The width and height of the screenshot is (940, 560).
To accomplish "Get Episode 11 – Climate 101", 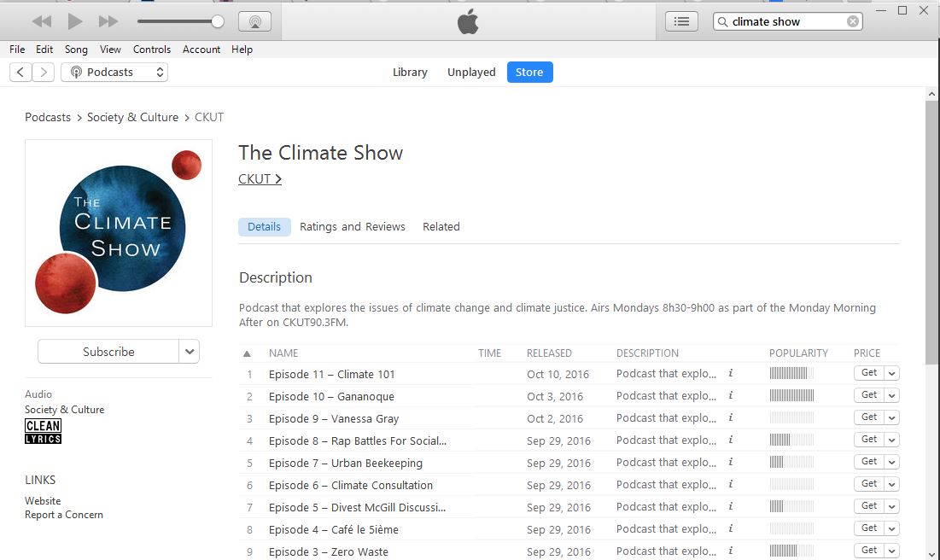I will pos(868,373).
